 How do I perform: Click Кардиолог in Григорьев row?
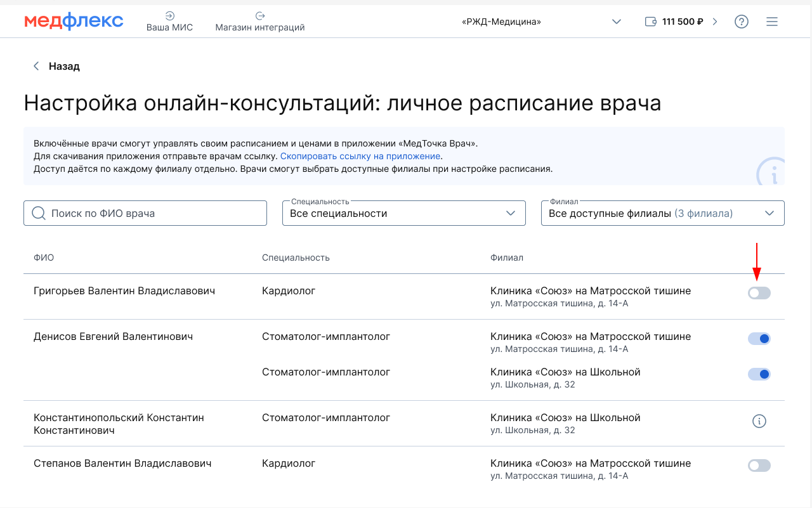tap(289, 291)
